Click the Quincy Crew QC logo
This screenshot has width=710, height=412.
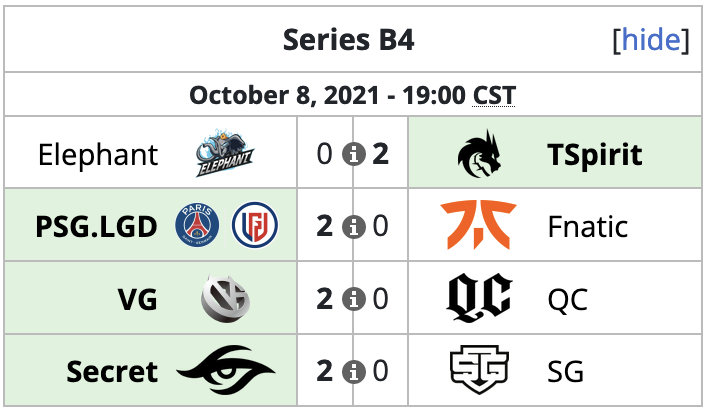pos(479,297)
